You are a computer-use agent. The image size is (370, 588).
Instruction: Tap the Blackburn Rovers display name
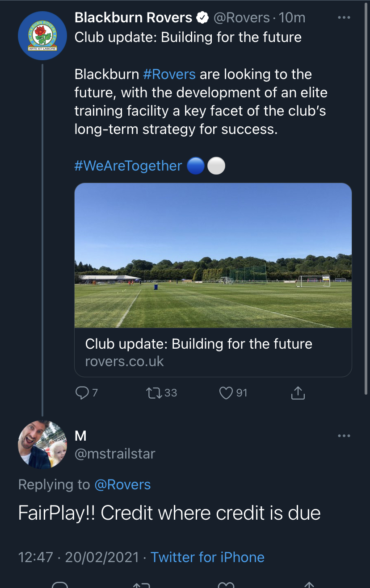coord(133,18)
